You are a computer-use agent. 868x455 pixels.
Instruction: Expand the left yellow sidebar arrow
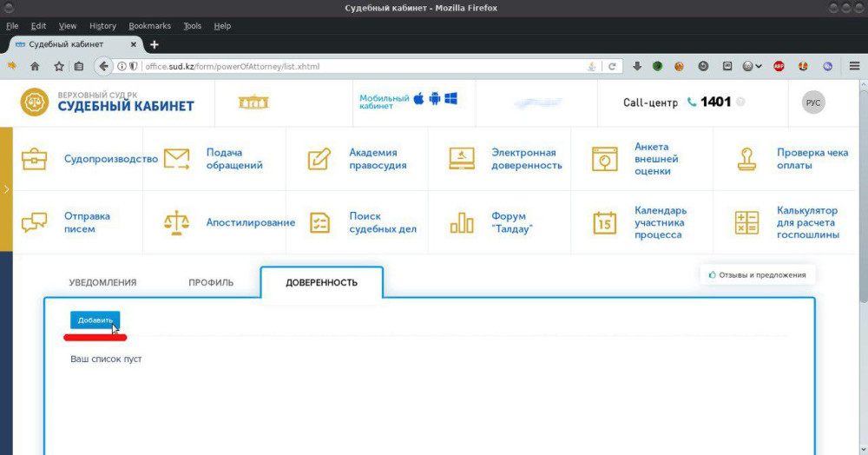[6, 188]
